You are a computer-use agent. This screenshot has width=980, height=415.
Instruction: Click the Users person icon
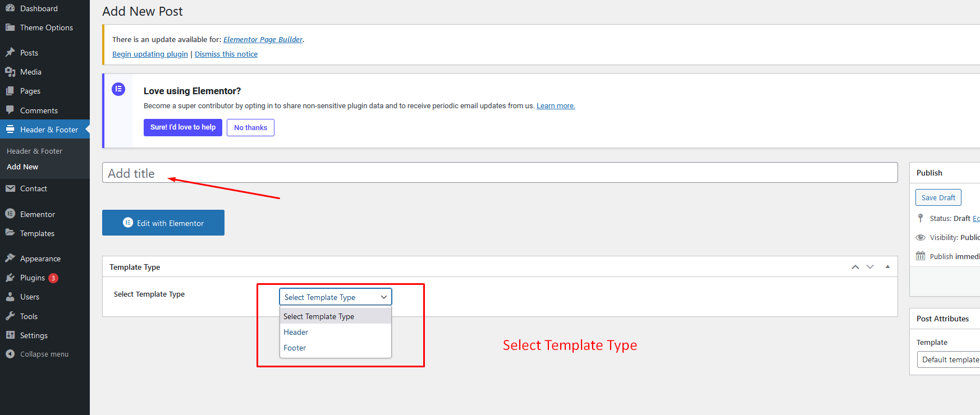[x=10, y=297]
